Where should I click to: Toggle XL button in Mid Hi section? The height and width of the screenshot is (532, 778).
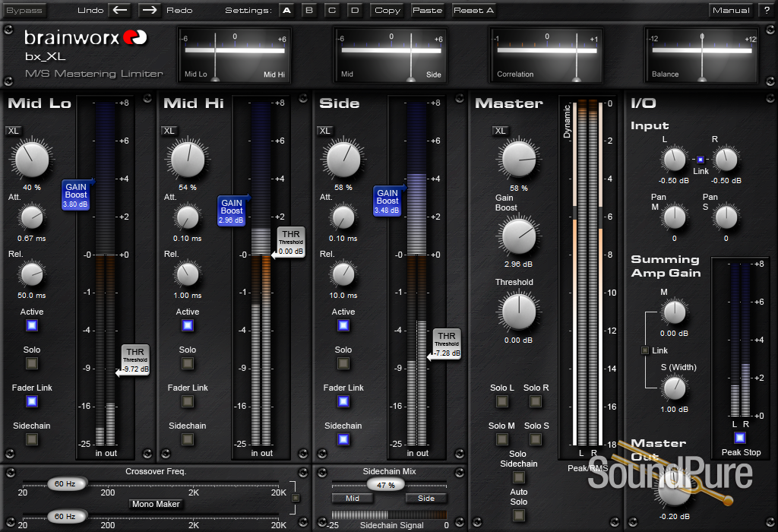[169, 131]
